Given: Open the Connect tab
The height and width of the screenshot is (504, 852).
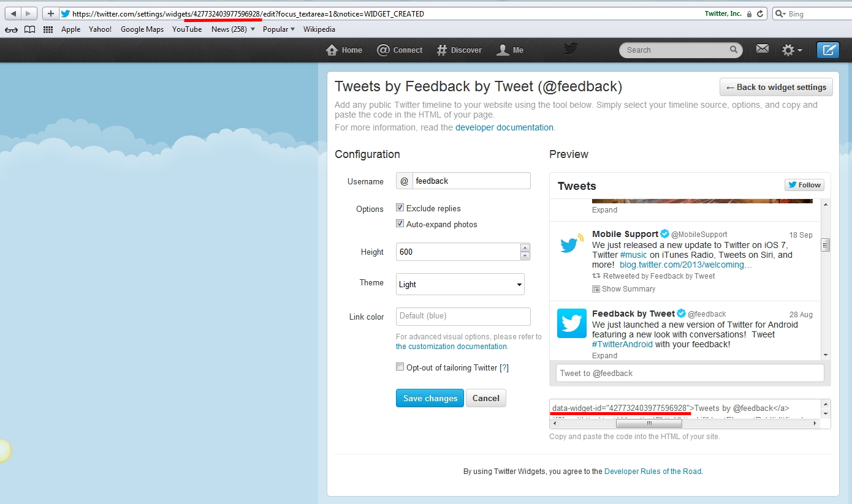Looking at the screenshot, I should [x=400, y=50].
